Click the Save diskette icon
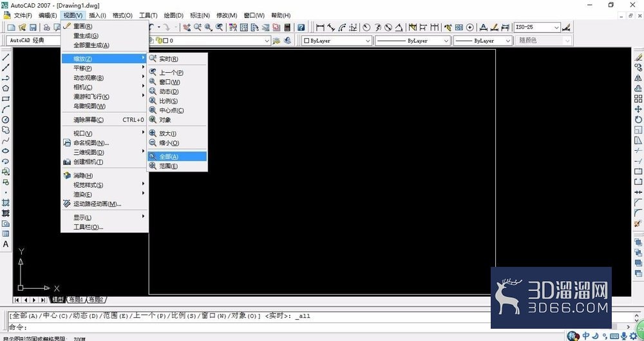The width and height of the screenshot is (644, 341). [33, 28]
